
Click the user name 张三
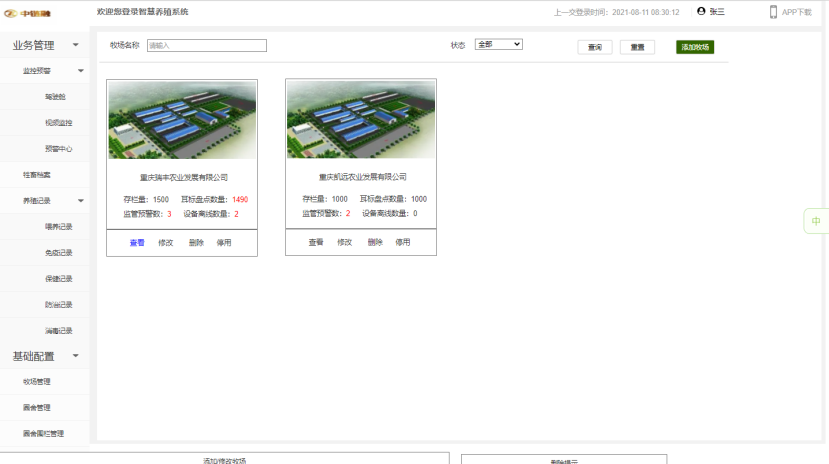tap(717, 12)
